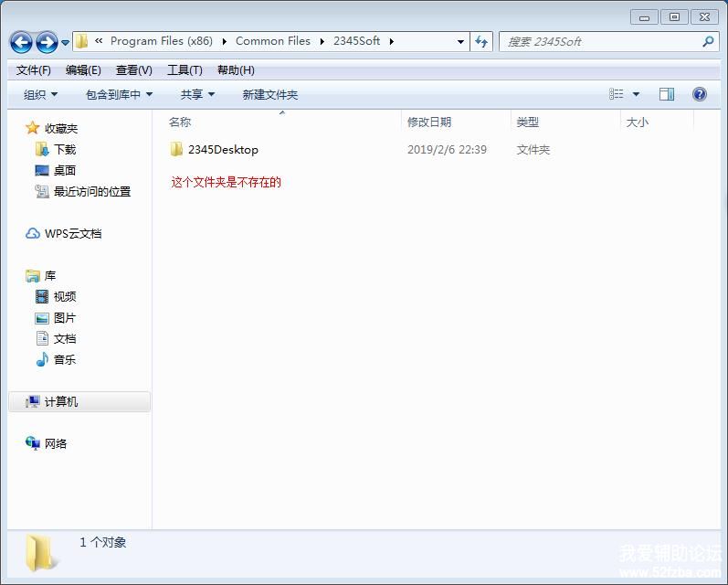Screen dimensions: 728x585
Task: Open 文档 library
Action: pos(65,339)
